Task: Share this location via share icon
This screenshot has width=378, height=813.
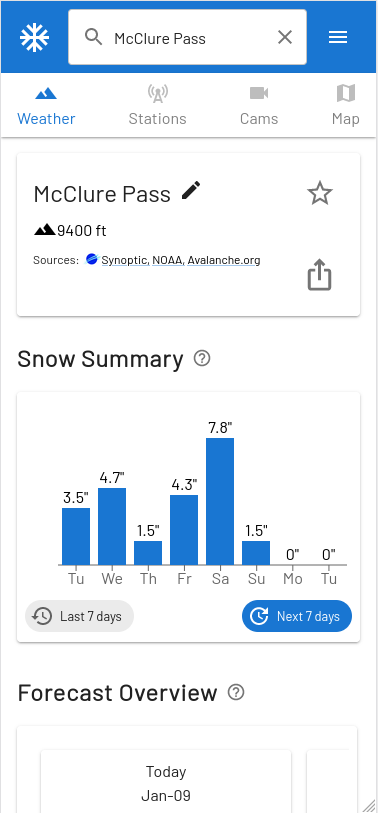Action: coord(319,275)
